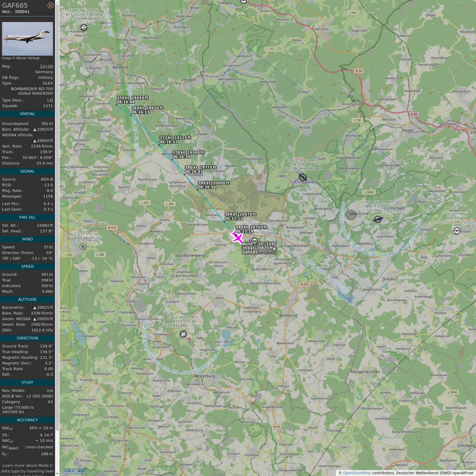The image size is (476, 476).
Task: Click the EDKI Betzdorf-Kirchen airfield icon
Action: [x=84, y=27]
